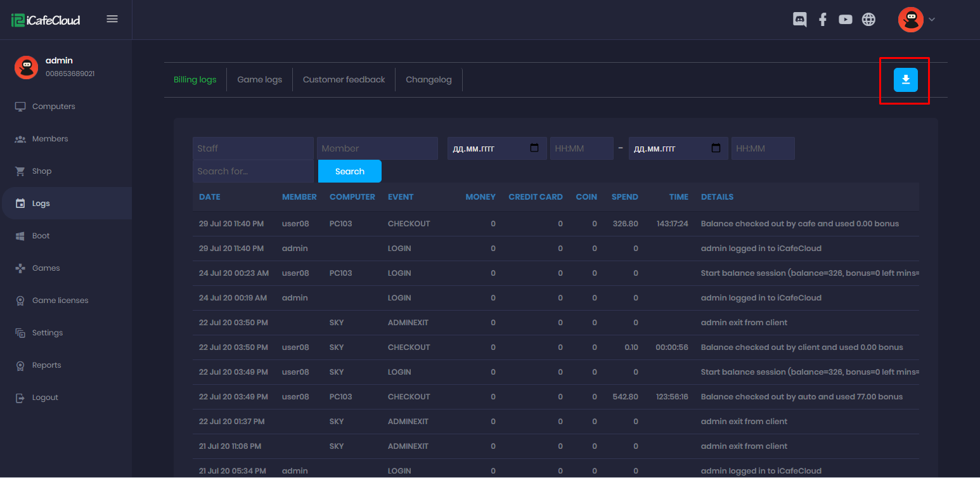
Task: Click the Logout exit icon
Action: pyautogui.click(x=20, y=397)
